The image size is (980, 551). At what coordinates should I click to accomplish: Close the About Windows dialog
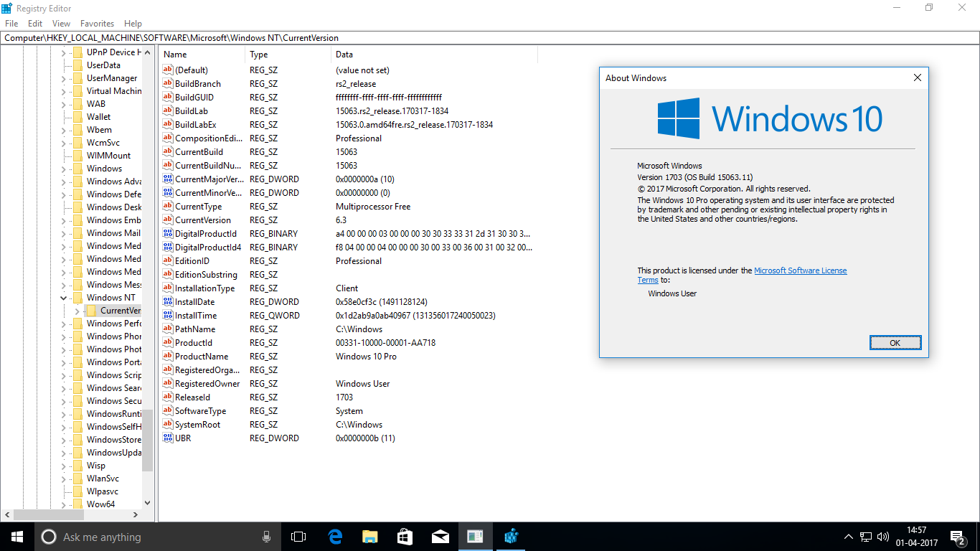(917, 78)
